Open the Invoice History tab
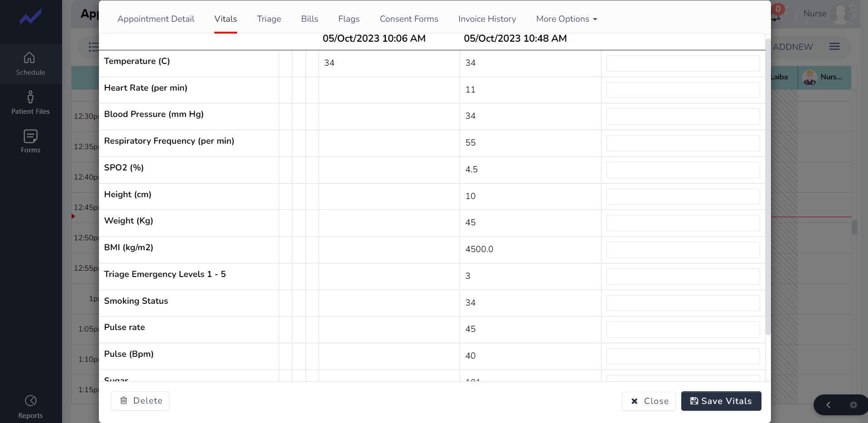 487,19
